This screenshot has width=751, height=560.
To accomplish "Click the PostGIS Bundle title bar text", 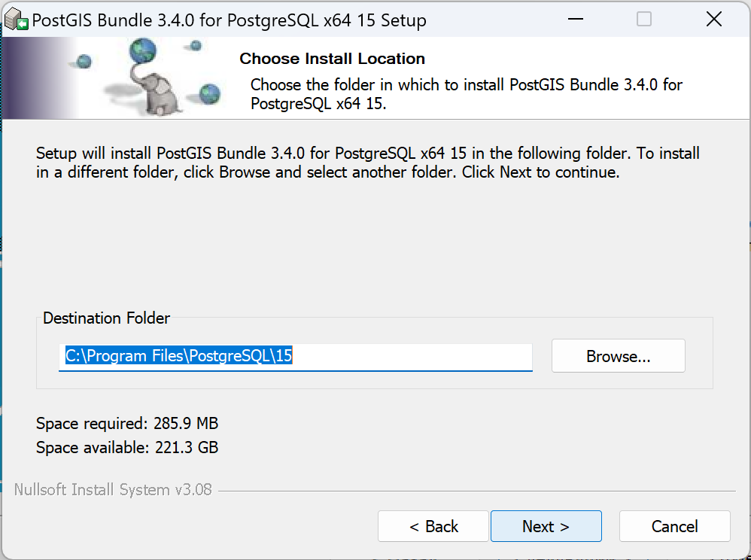I will coord(230,20).
